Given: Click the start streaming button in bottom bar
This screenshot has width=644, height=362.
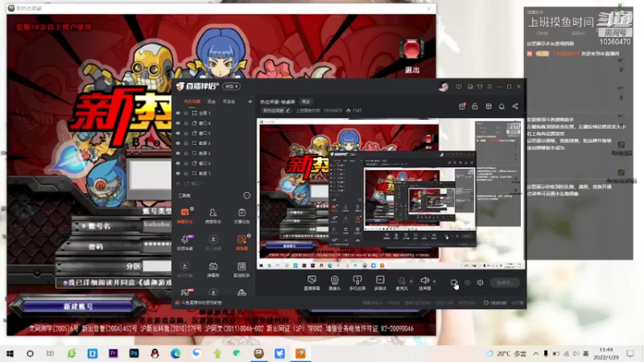Looking at the screenshot, I should pyautogui.click(x=505, y=283).
